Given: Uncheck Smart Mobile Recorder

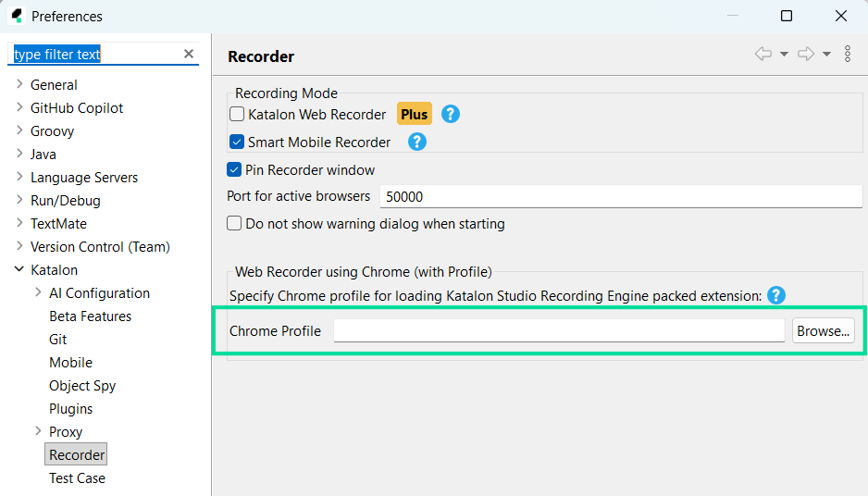Looking at the screenshot, I should click(237, 142).
